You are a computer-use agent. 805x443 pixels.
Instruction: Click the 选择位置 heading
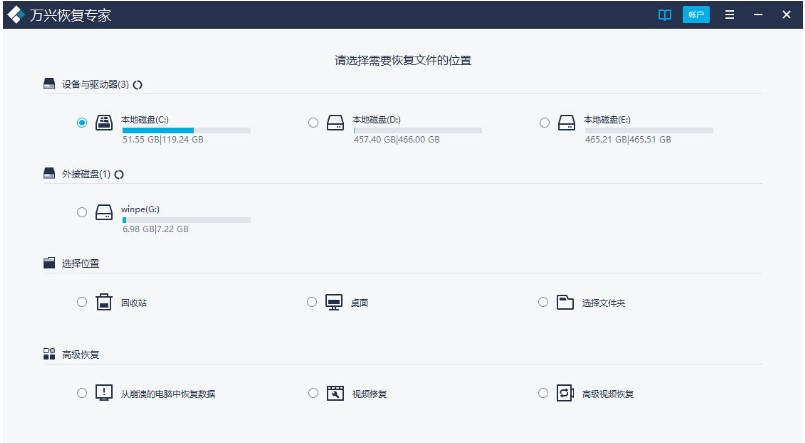[81, 263]
